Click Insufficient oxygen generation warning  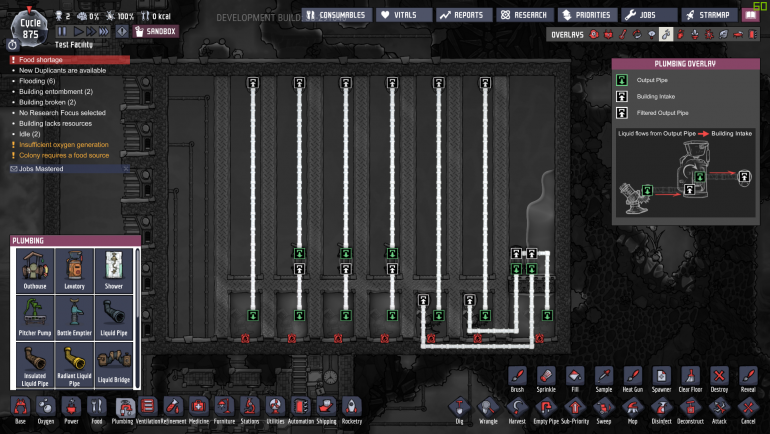[x=63, y=144]
